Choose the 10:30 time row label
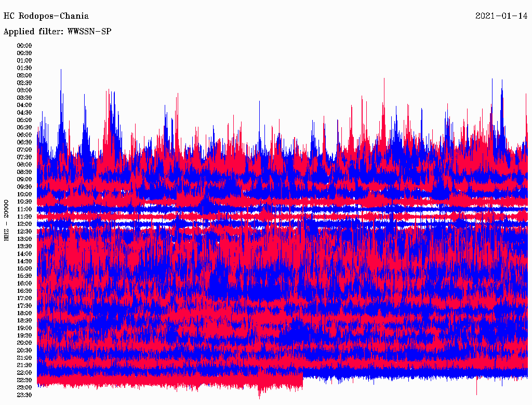 pos(24,202)
